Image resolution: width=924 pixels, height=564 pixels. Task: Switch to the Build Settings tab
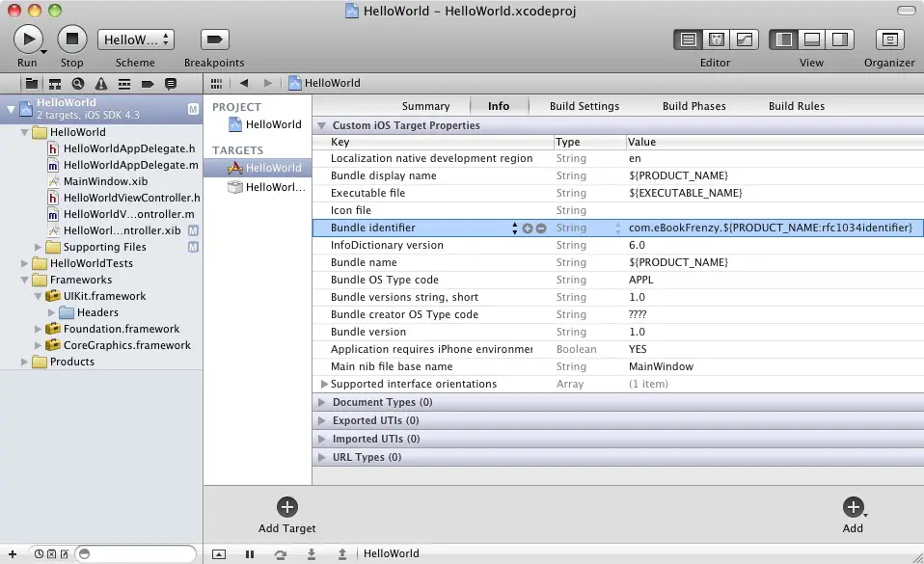pos(584,106)
